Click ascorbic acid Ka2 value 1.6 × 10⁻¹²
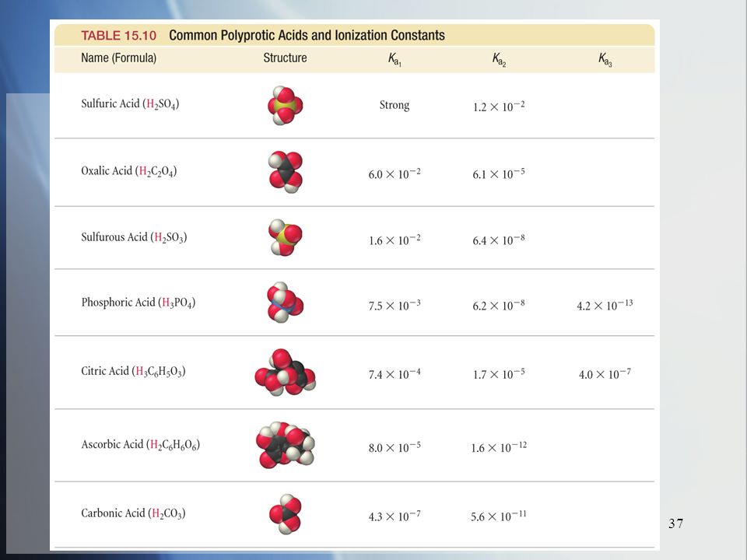Viewport: 747px width, 560px height. [x=499, y=448]
